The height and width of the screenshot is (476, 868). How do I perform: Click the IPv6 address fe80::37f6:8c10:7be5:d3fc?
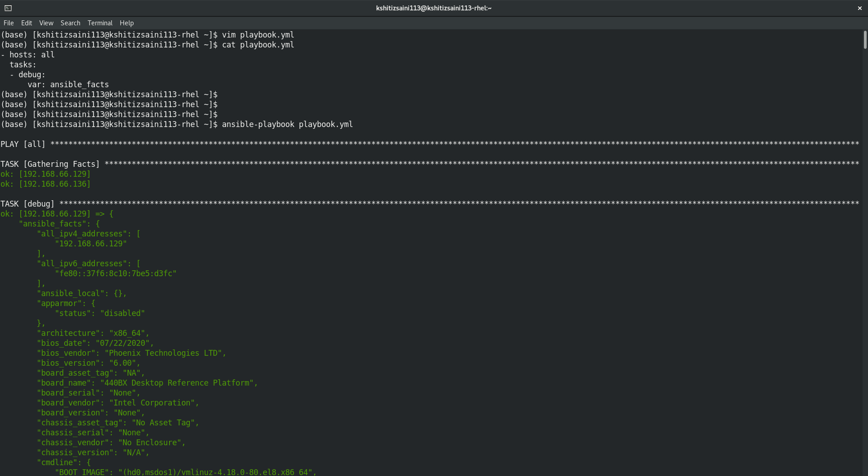(x=116, y=273)
